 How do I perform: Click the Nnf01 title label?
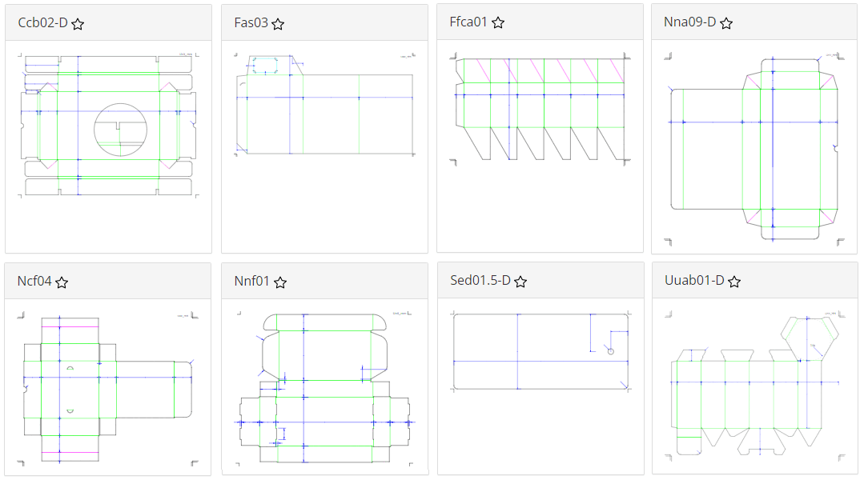click(x=252, y=281)
